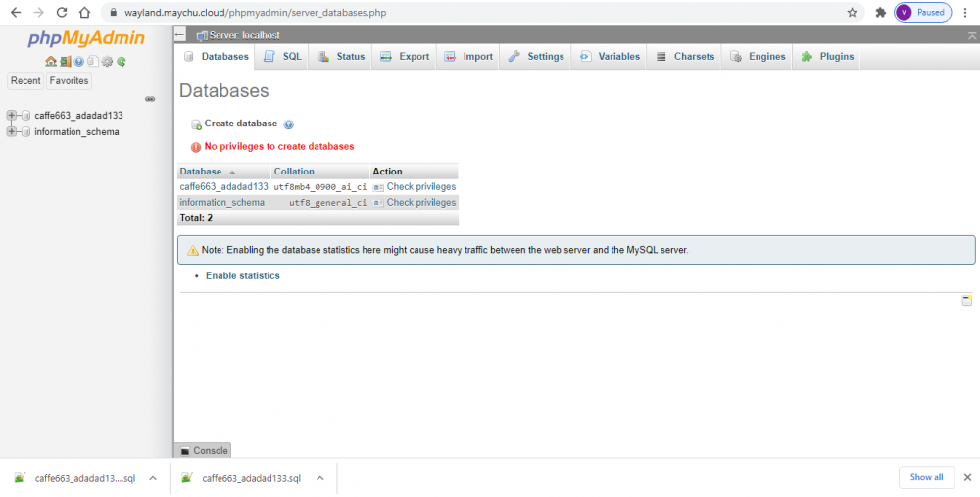
Task: Click Create database help question icon
Action: (288, 124)
